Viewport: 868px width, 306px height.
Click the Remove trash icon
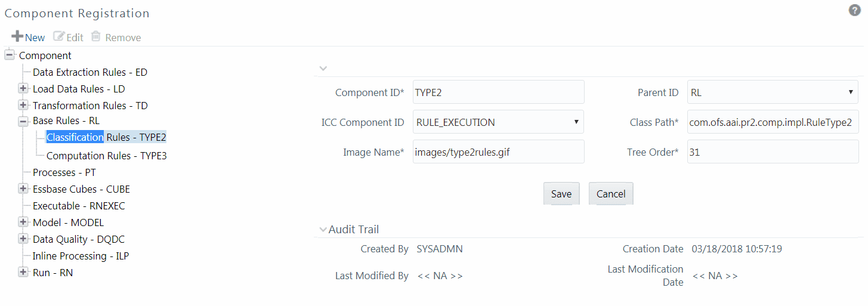coord(95,36)
